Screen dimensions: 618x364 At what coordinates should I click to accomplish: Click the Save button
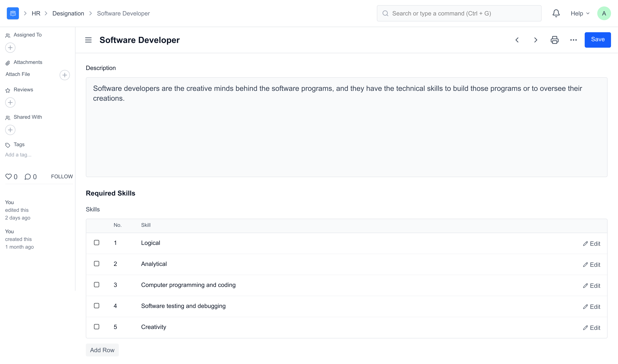pos(597,39)
